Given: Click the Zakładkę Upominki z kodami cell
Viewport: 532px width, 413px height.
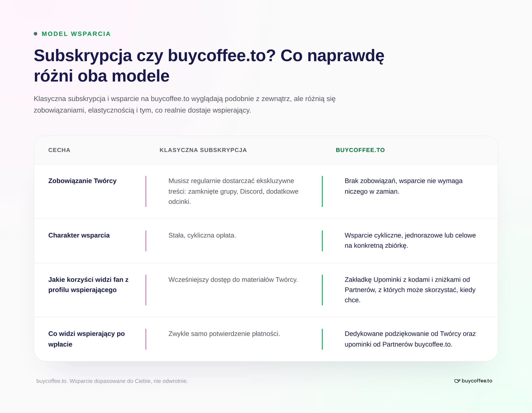Looking at the screenshot, I should click(410, 290).
